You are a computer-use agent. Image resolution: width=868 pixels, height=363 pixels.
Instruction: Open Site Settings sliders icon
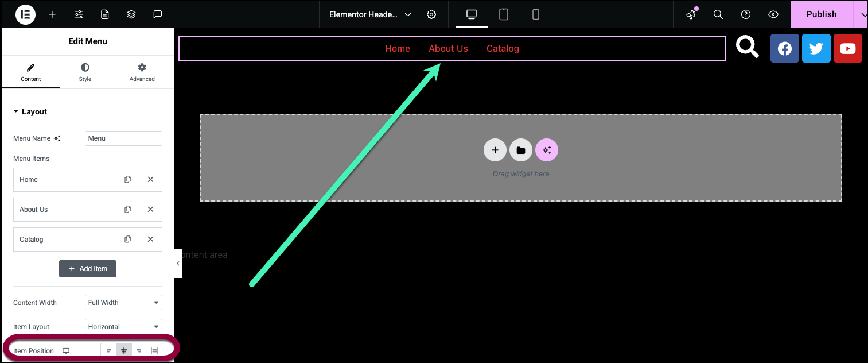click(79, 14)
